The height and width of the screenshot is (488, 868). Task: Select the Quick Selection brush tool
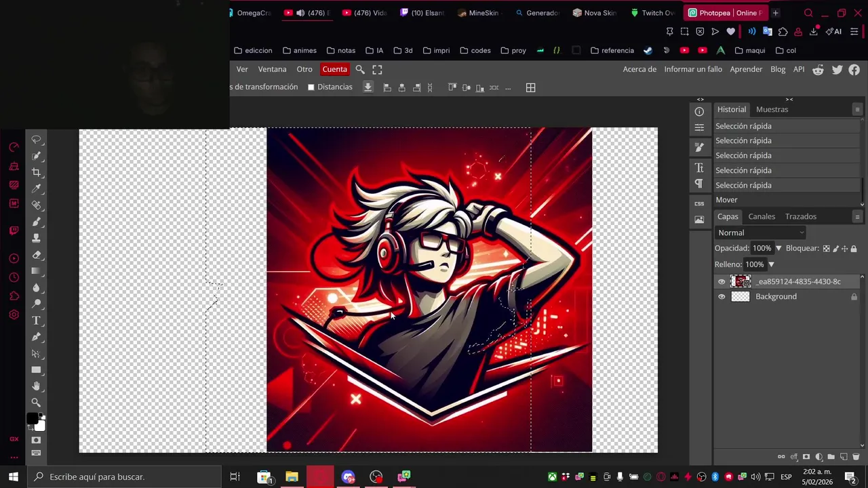(37, 156)
